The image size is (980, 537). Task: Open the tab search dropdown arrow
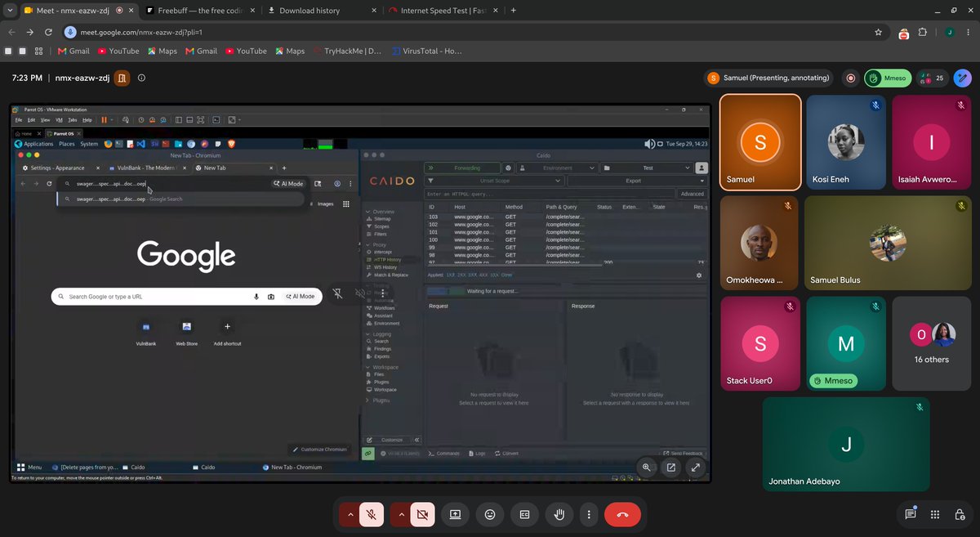click(x=9, y=11)
